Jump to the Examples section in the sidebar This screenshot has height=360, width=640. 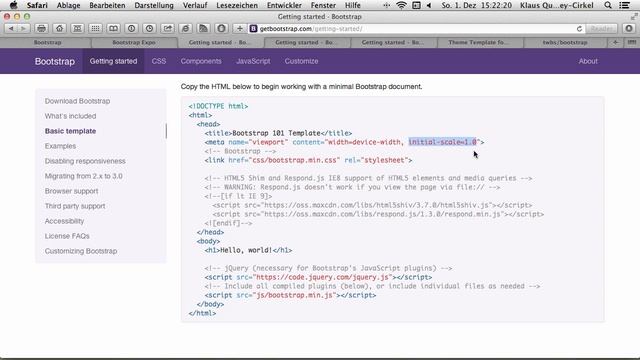coord(60,146)
